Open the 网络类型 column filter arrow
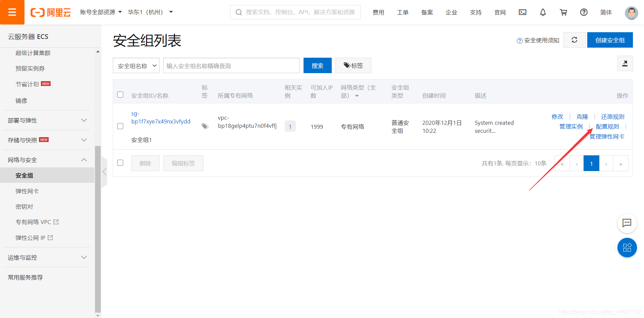Viewport: 644px width, 318px height. click(x=357, y=96)
